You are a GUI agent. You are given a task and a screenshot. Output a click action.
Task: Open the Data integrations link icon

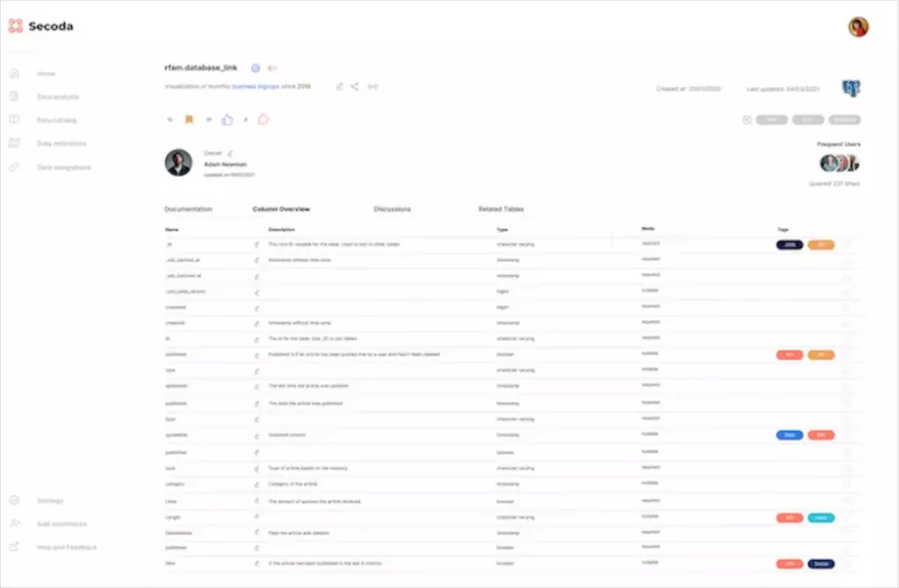tap(14, 167)
